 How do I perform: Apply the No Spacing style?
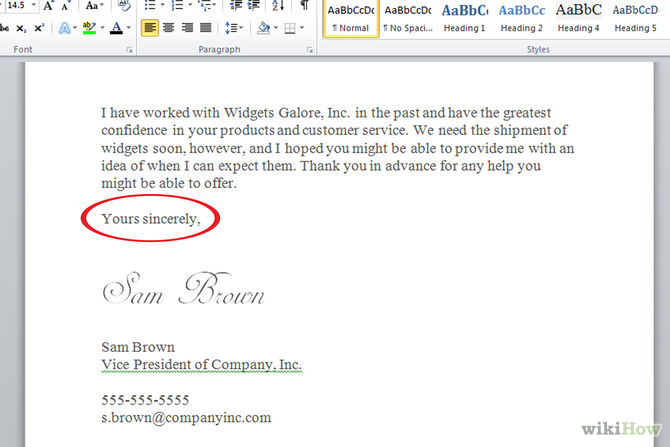[408, 18]
